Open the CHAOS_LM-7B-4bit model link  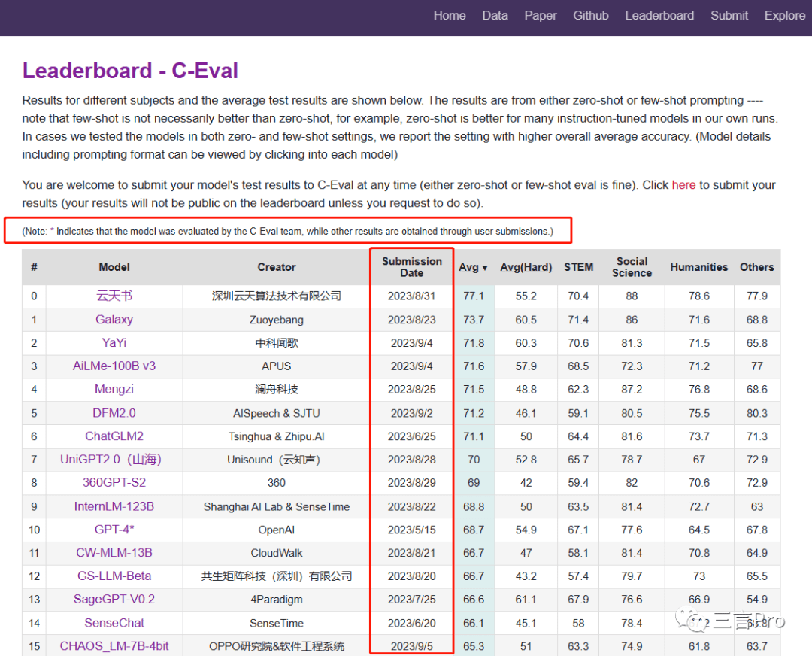pyautogui.click(x=114, y=646)
